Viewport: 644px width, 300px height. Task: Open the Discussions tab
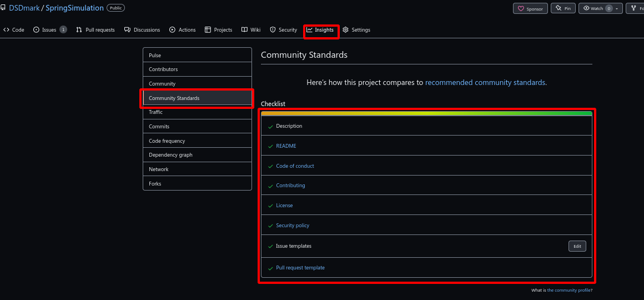click(x=142, y=29)
